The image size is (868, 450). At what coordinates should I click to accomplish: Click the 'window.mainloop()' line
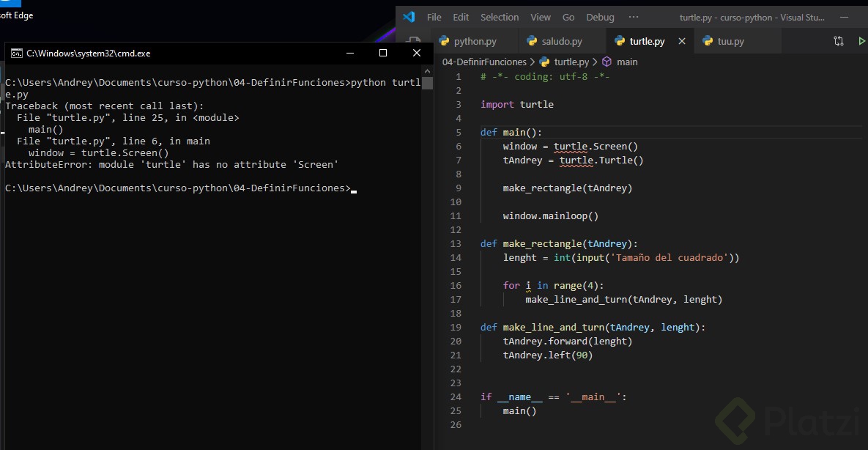pyautogui.click(x=551, y=216)
